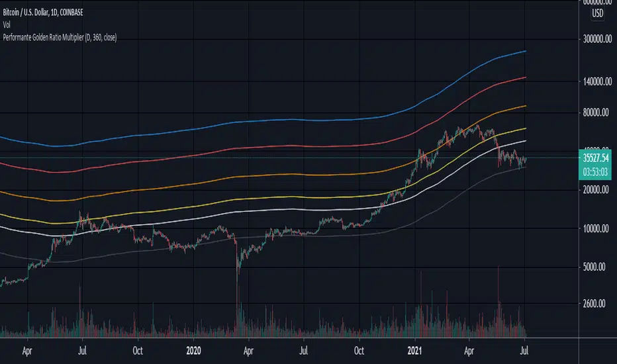Select the 2021 marker on time axis
Screen dimensions: 617x364
click(414, 351)
